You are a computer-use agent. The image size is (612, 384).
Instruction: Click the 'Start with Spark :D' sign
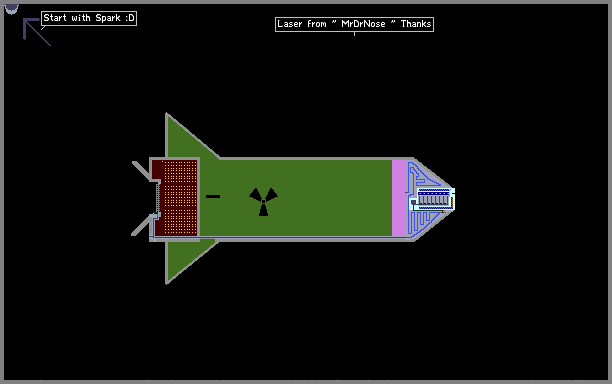(x=89, y=18)
